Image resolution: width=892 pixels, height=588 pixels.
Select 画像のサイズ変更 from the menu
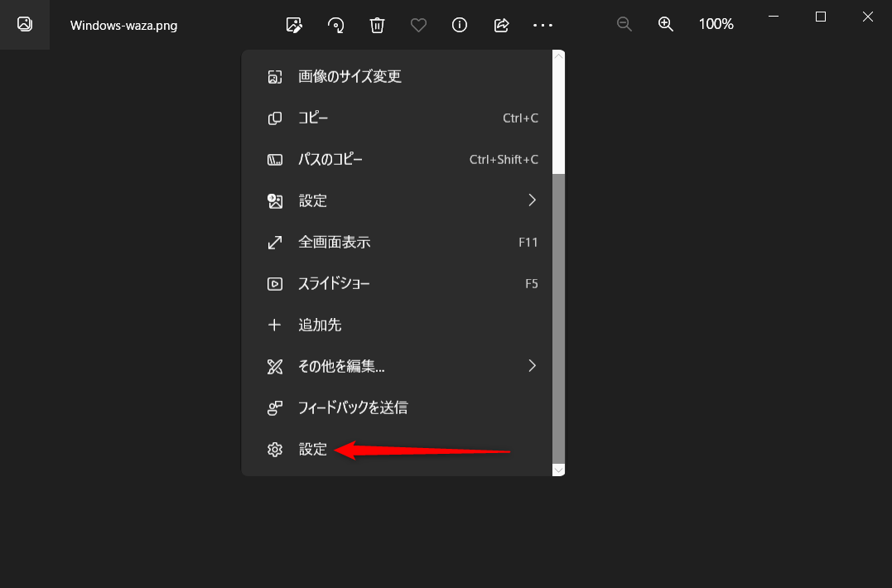pyautogui.click(x=350, y=76)
